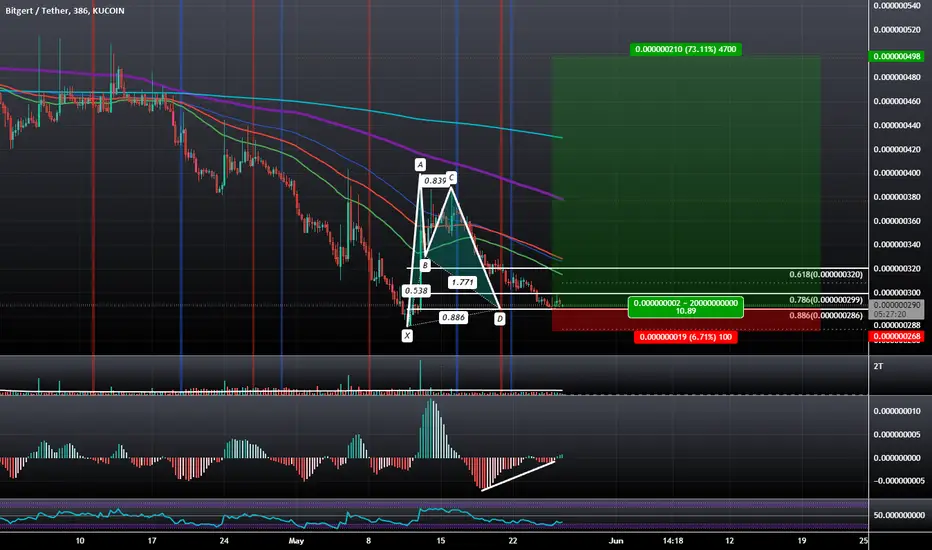Click the 0.000000000 histogram scale label
Screen dimensions: 932x550
pos(897,458)
